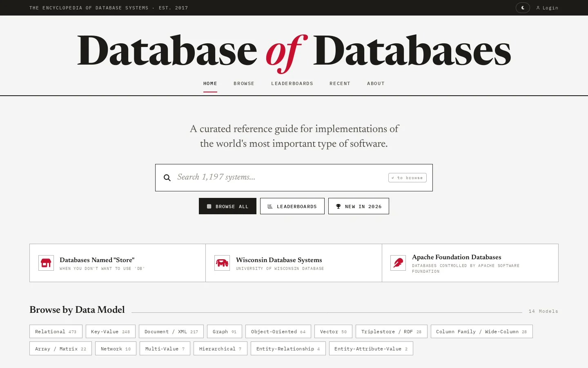Open the Array / Matrix model tag

[61, 349]
